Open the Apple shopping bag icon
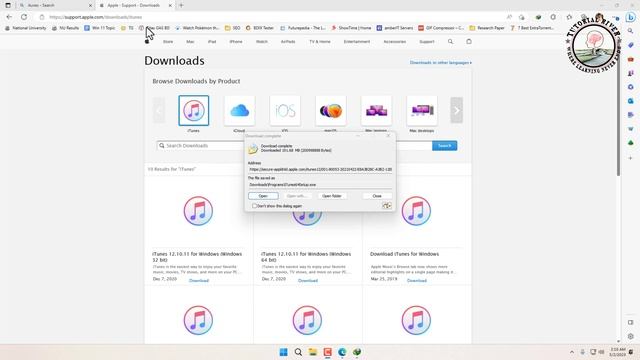The height and width of the screenshot is (360, 640). [x=469, y=42]
